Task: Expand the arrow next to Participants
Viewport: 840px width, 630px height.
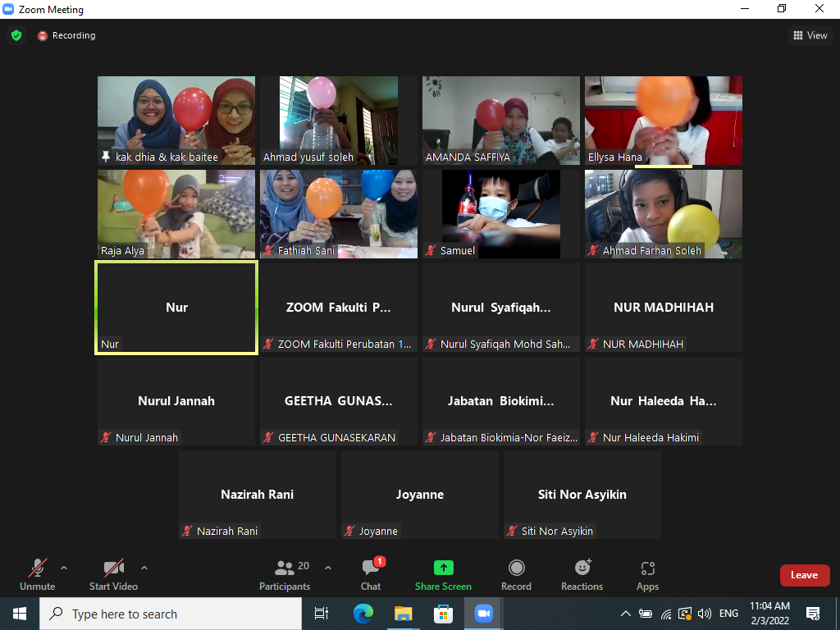Action: tap(328, 568)
